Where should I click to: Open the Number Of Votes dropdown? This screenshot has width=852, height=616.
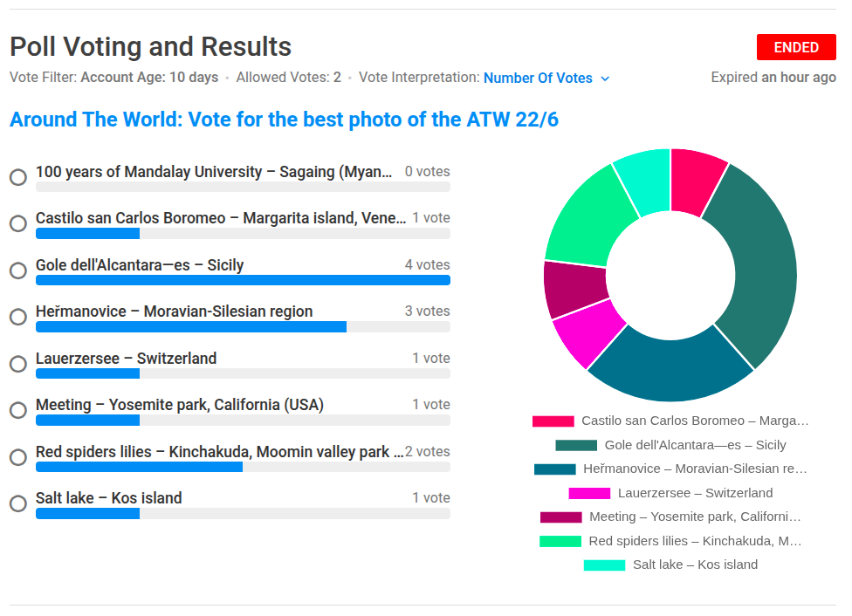coord(538,78)
